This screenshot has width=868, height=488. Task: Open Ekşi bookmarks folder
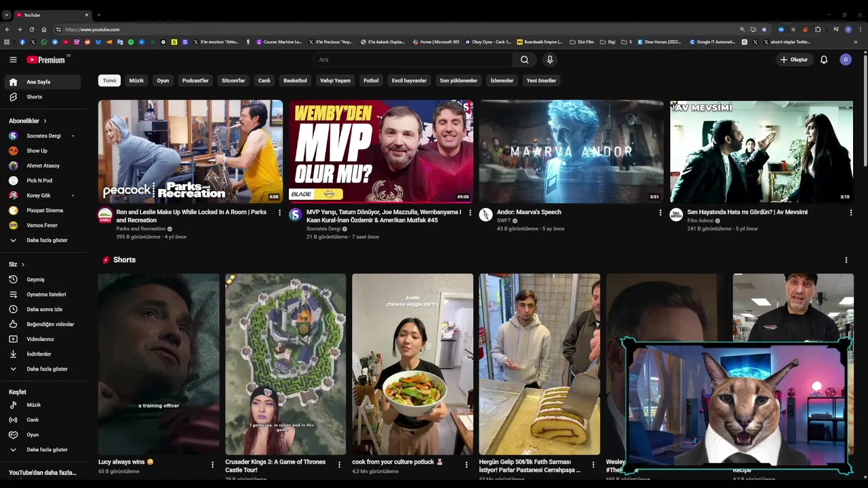(608, 42)
